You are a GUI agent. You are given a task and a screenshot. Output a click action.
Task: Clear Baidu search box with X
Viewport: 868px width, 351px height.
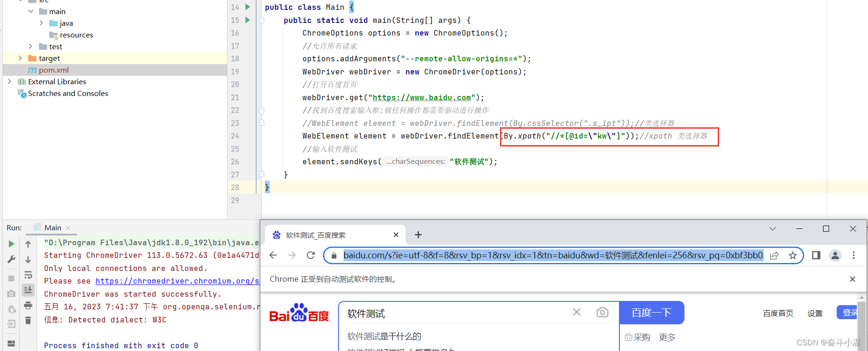[x=577, y=312]
